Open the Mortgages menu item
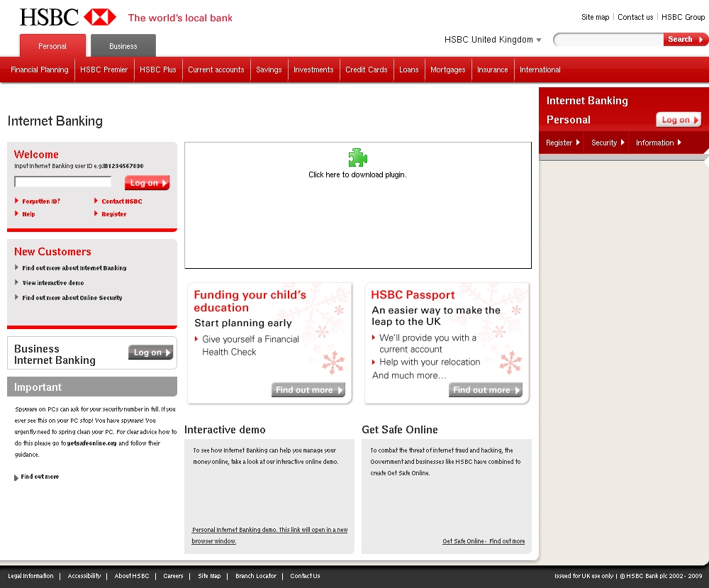The height and width of the screenshot is (588, 709). pos(447,70)
